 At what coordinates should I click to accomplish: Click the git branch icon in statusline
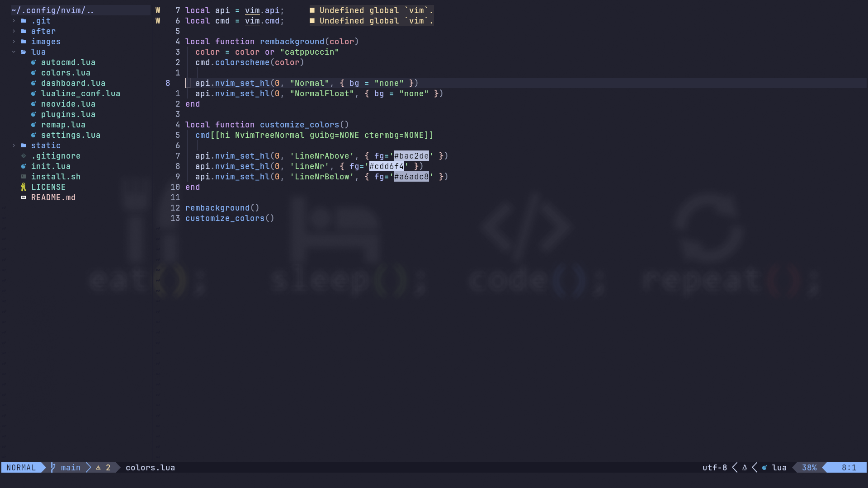53,468
